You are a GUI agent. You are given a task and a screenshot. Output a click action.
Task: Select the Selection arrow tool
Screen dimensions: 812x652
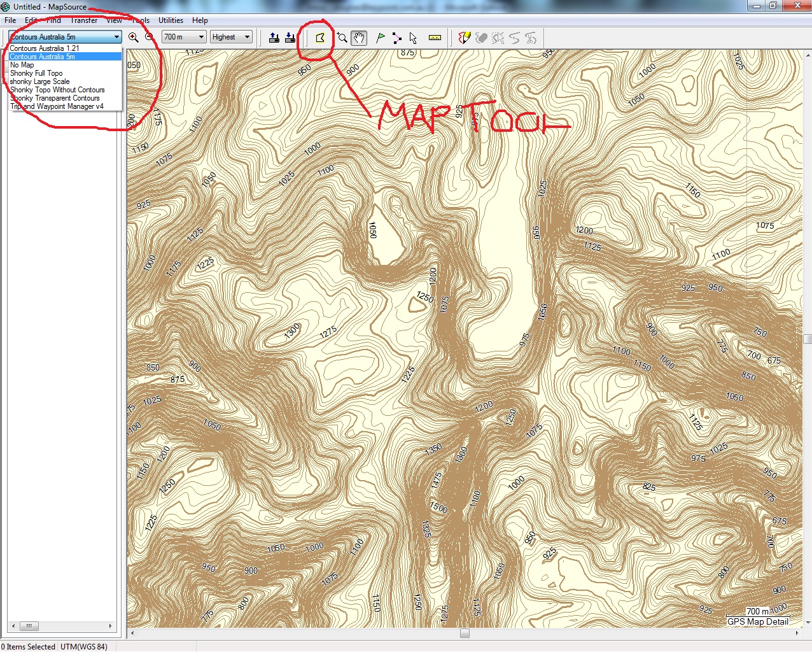[414, 38]
